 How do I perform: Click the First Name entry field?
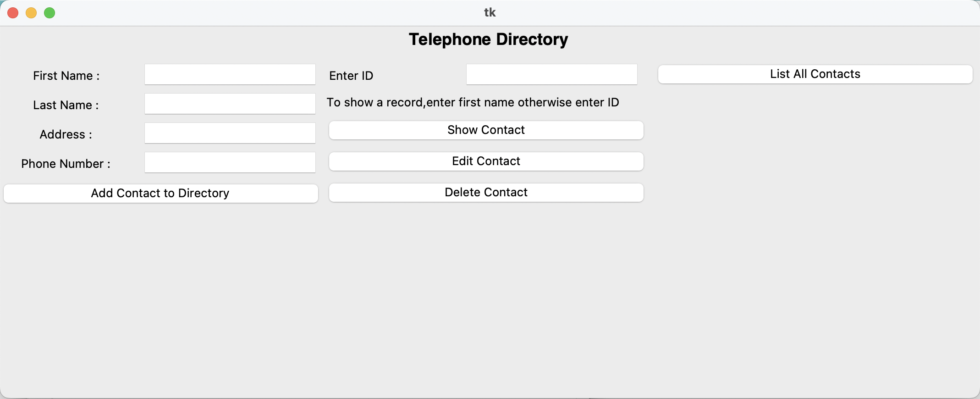230,74
